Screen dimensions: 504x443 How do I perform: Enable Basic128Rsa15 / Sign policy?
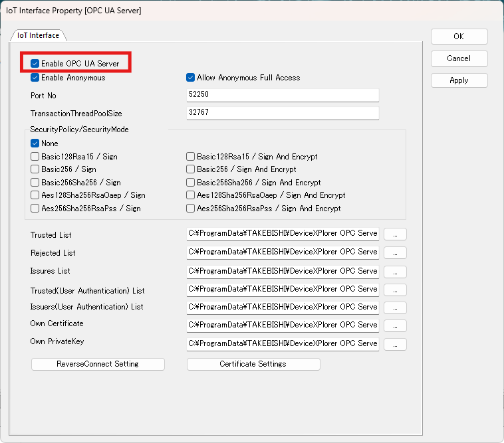tap(35, 157)
